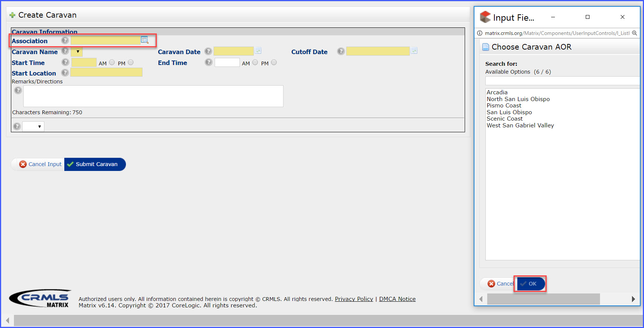Select PM radio button for Start Time
Screen dimensions: 644x328
click(131, 62)
